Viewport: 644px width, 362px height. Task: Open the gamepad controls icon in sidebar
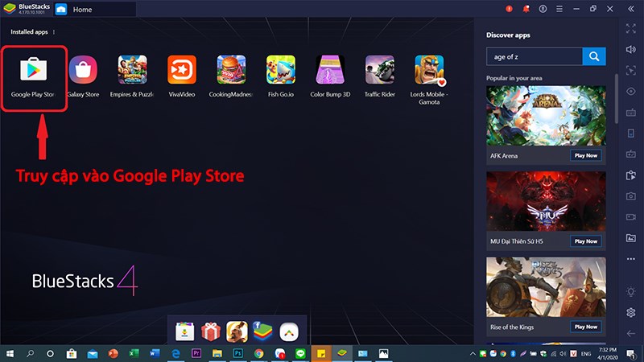point(631,154)
